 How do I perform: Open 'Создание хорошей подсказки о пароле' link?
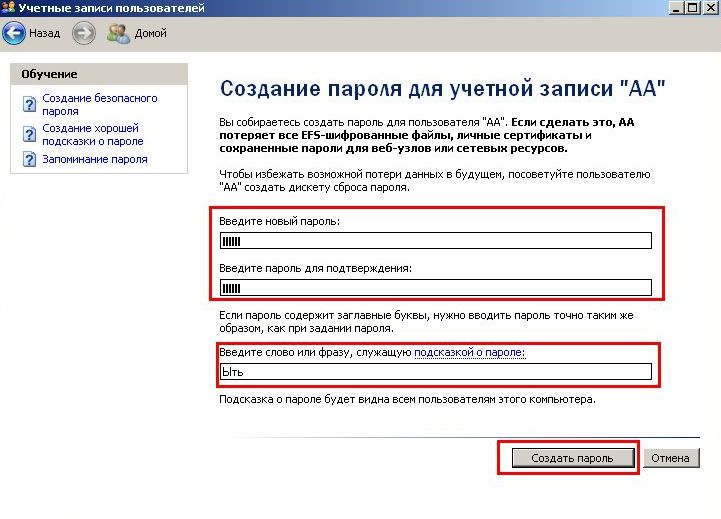point(93,134)
